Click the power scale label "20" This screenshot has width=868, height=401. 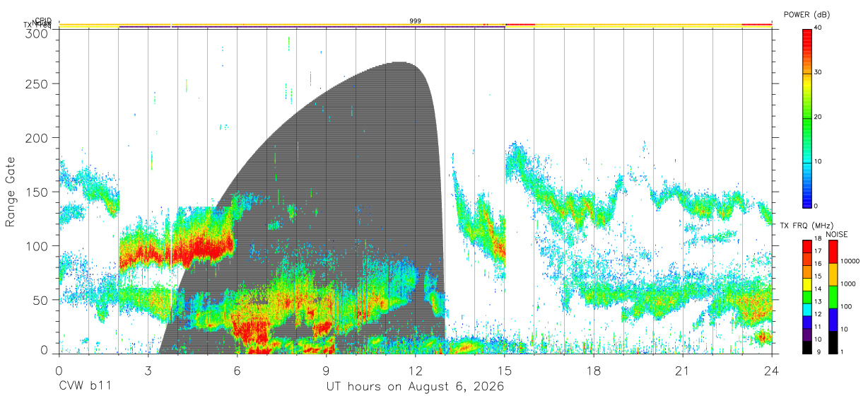[818, 117]
